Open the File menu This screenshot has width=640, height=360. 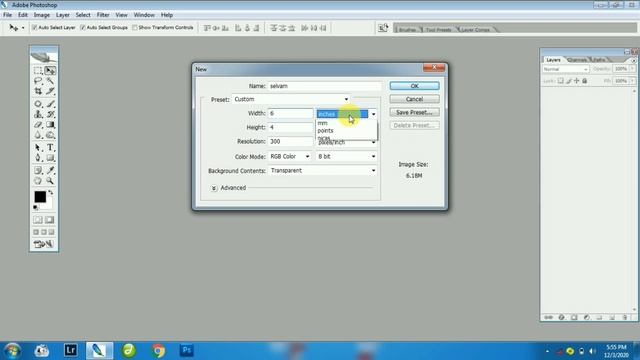point(7,15)
